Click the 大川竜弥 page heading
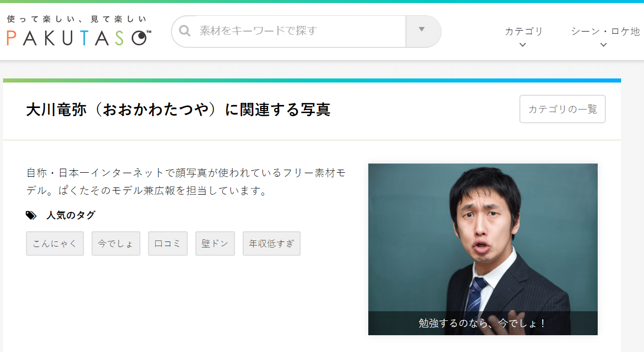Image resolution: width=644 pixels, height=352 pixels. (178, 109)
